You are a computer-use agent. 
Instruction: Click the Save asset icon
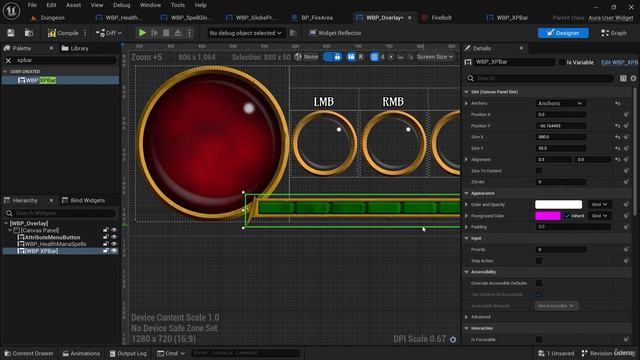point(11,33)
